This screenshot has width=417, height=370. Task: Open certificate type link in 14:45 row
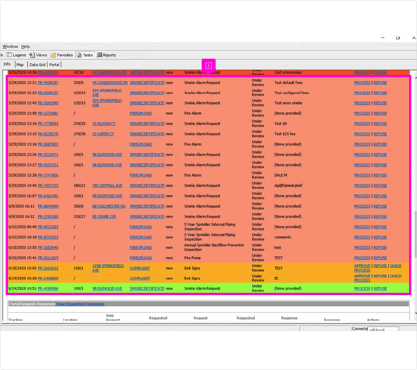click(x=147, y=186)
